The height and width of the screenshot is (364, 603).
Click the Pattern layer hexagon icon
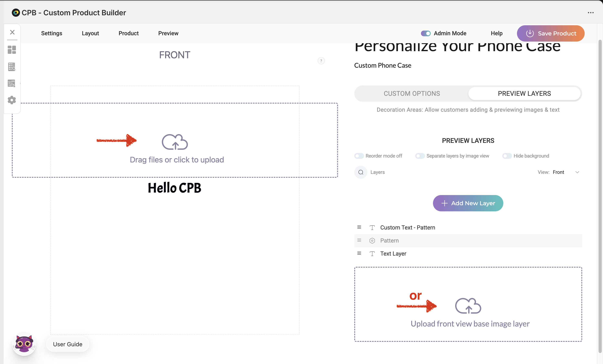coord(372,241)
